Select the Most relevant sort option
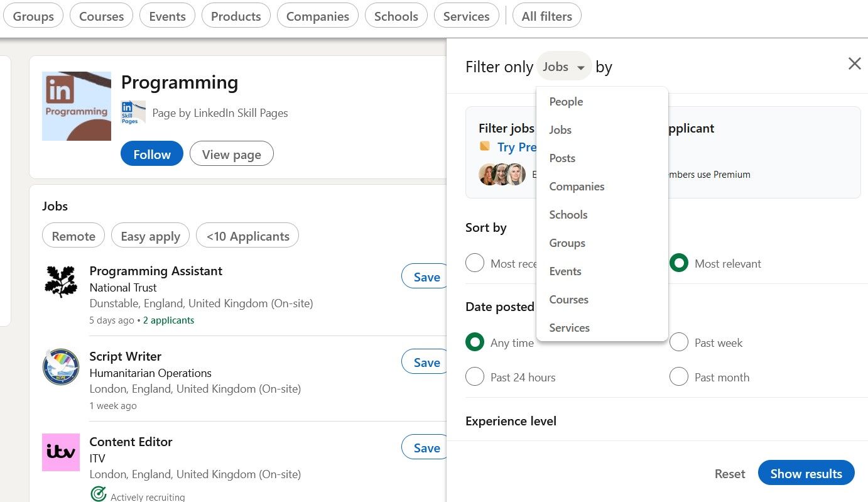This screenshot has height=502, width=868. click(679, 263)
